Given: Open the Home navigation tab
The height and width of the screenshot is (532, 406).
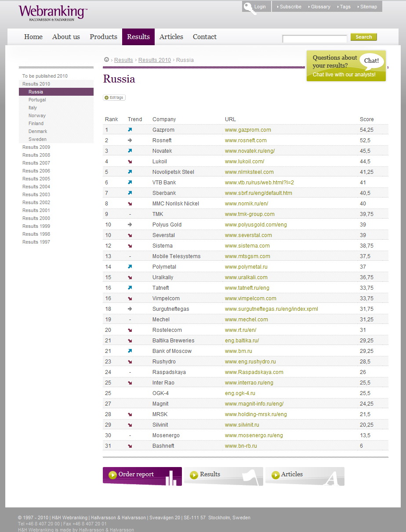Looking at the screenshot, I should point(33,37).
